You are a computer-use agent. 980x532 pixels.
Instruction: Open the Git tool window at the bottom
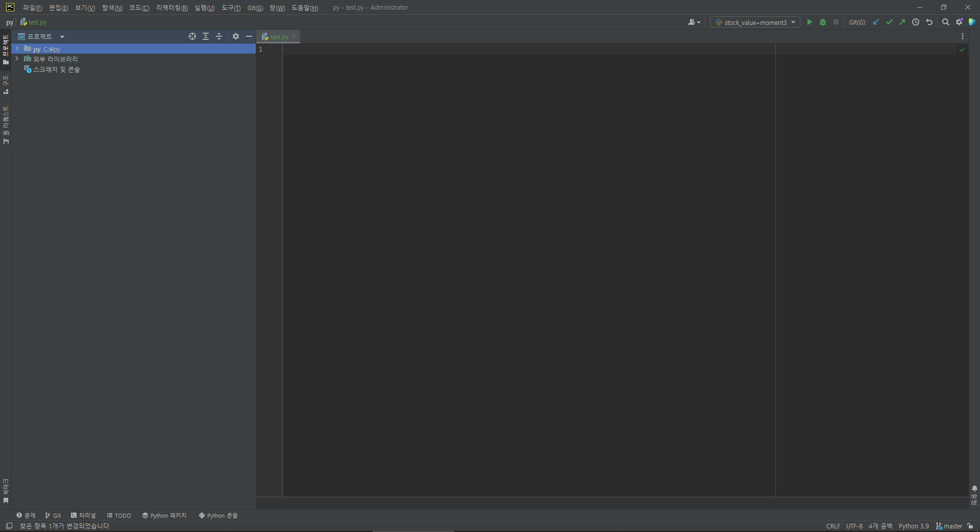tap(53, 516)
